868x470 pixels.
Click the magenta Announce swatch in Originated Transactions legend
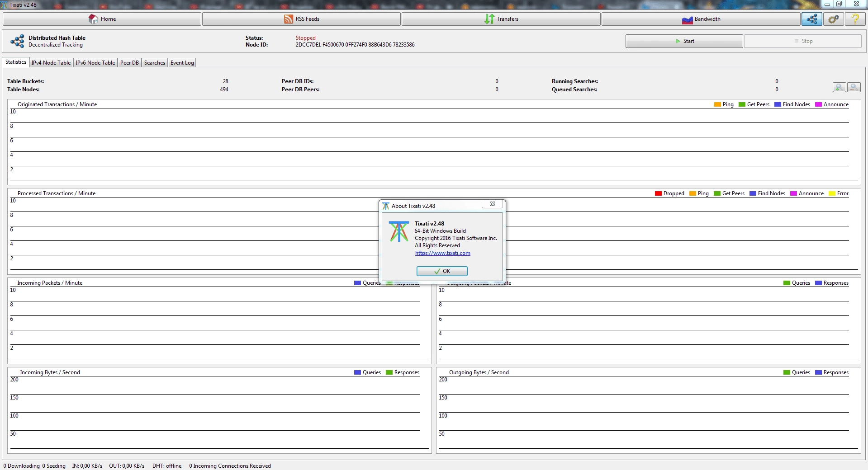coord(818,104)
